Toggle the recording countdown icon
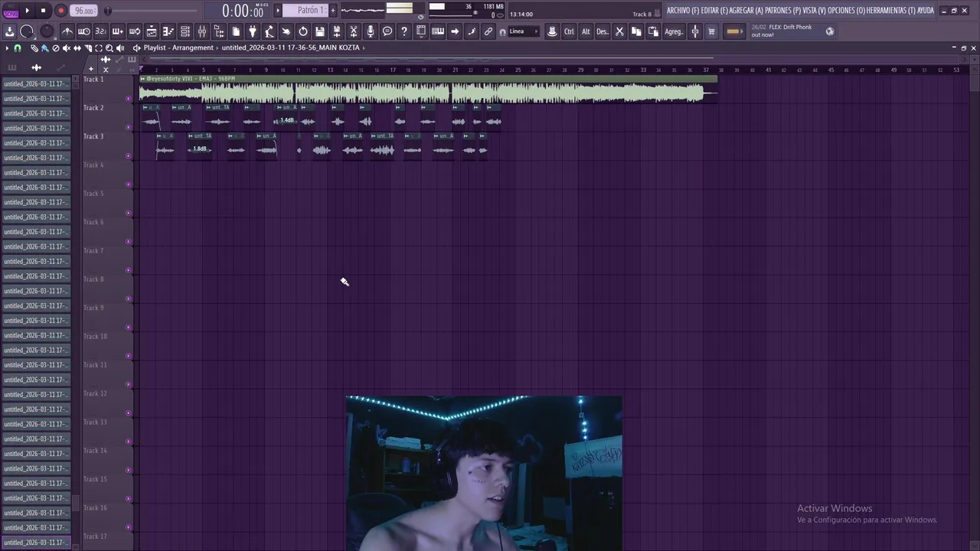This screenshot has height=551, width=980. click(100, 31)
